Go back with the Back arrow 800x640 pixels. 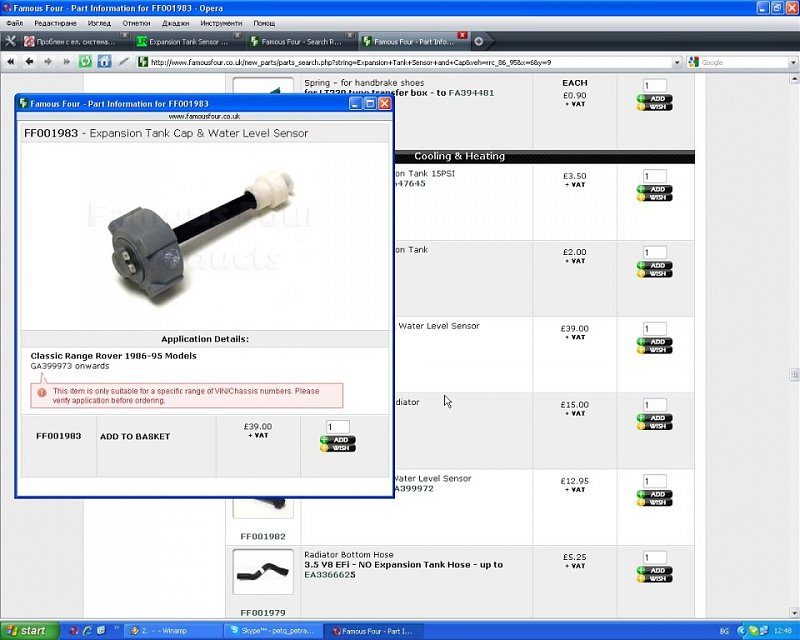point(29,62)
